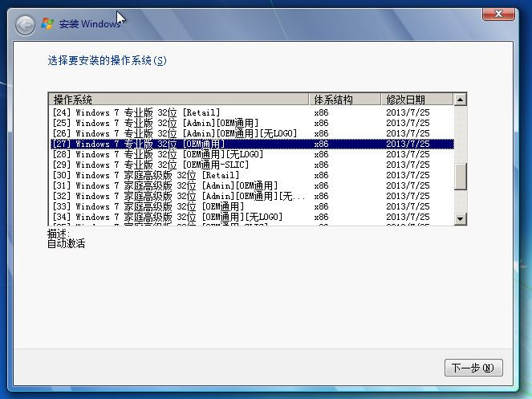The height and width of the screenshot is (399, 532).
Task: Click the back arrow button
Action: click(x=25, y=25)
